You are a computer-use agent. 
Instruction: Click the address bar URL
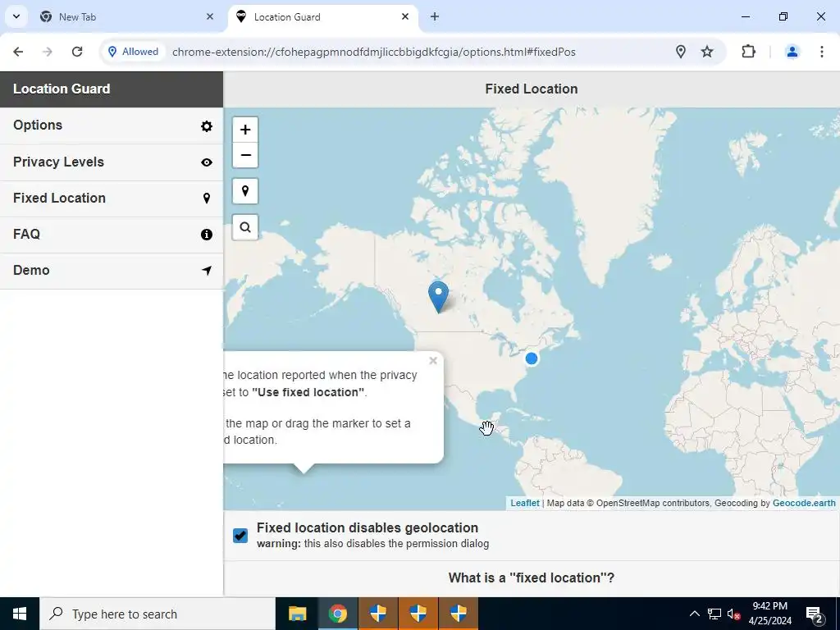point(373,52)
